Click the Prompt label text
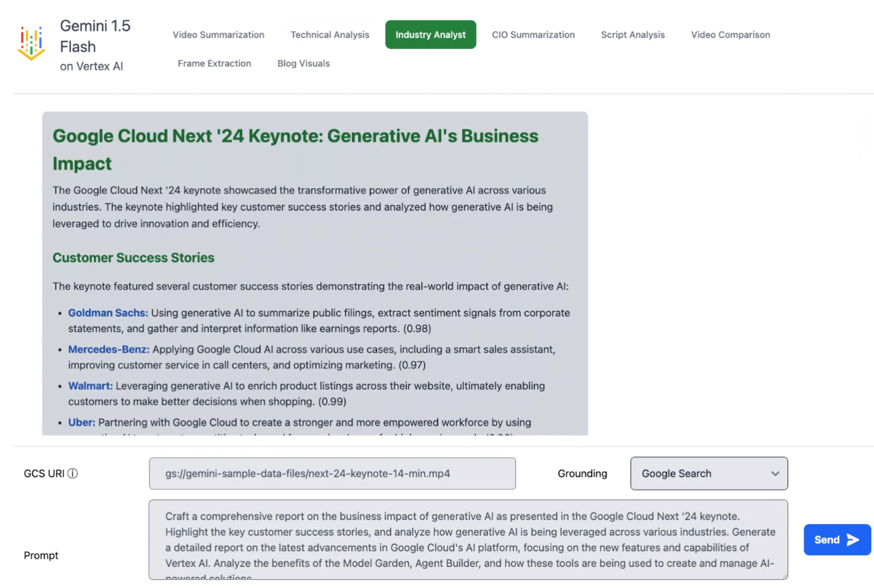This screenshot has height=588, width=874. [x=41, y=555]
